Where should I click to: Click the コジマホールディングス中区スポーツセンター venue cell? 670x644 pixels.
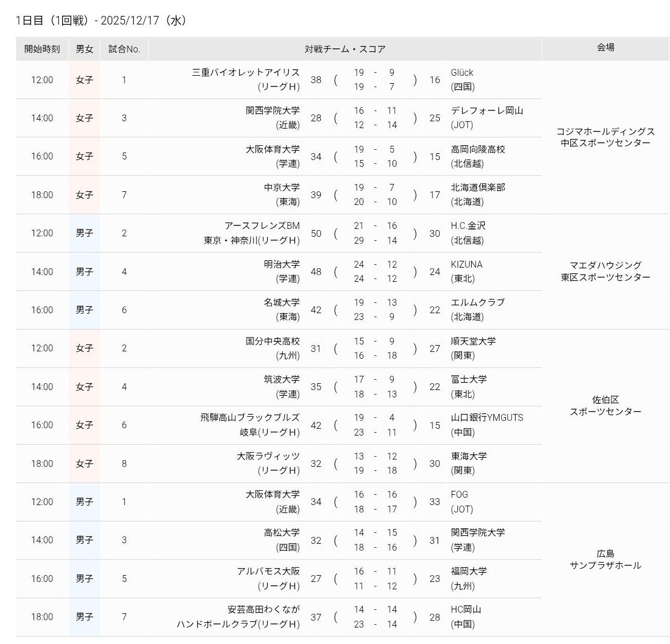tap(605, 137)
